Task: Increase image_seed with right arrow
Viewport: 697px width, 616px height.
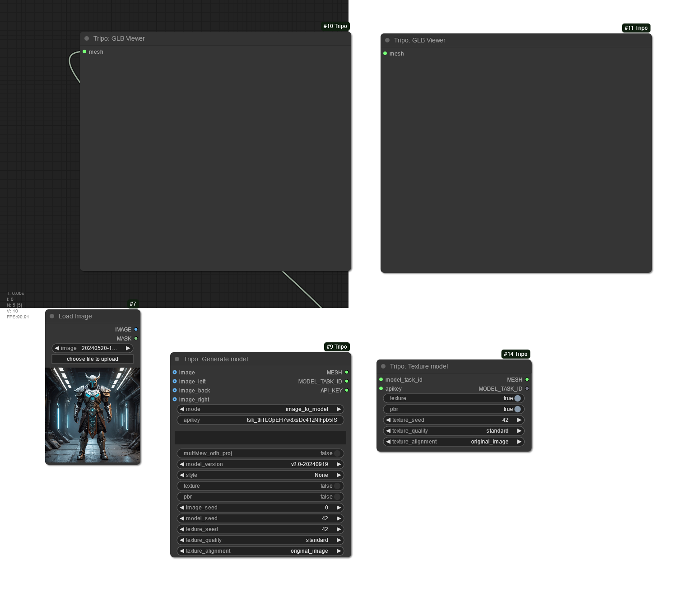Action: [339, 508]
